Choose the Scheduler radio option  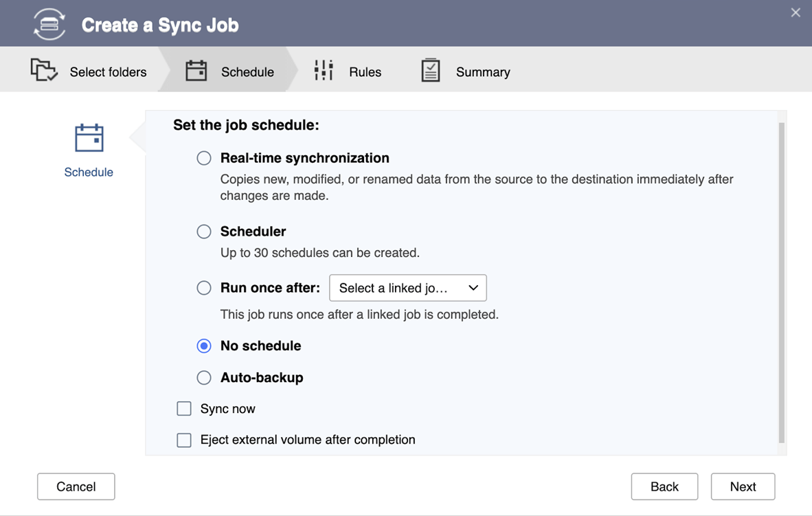tap(204, 232)
